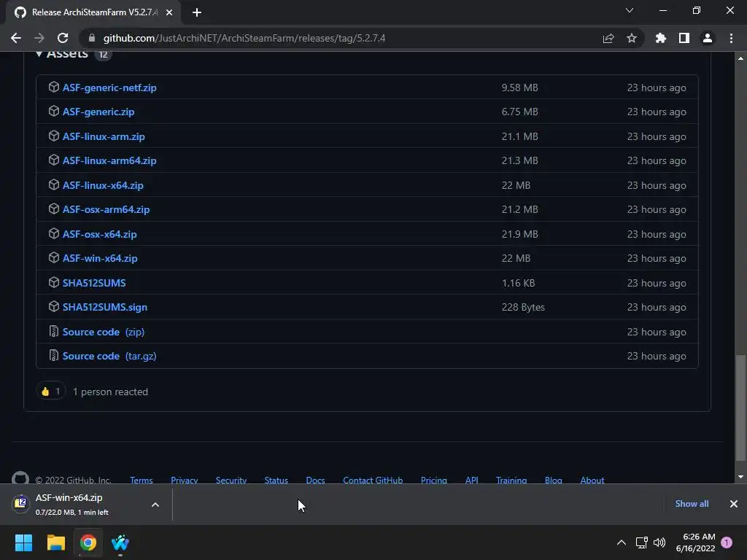Click the page vertical scrollbar thumb
Screen dimensions: 747x560
pyautogui.click(x=740, y=408)
